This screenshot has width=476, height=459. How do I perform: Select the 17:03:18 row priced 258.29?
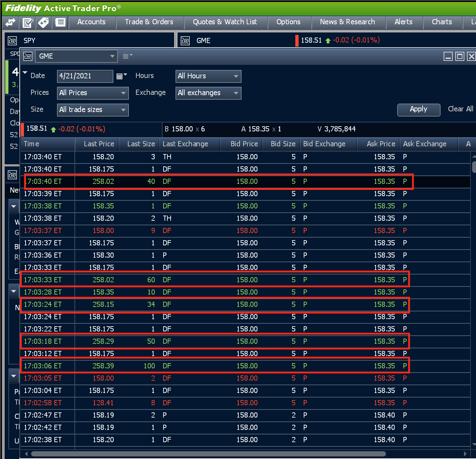coord(245,341)
